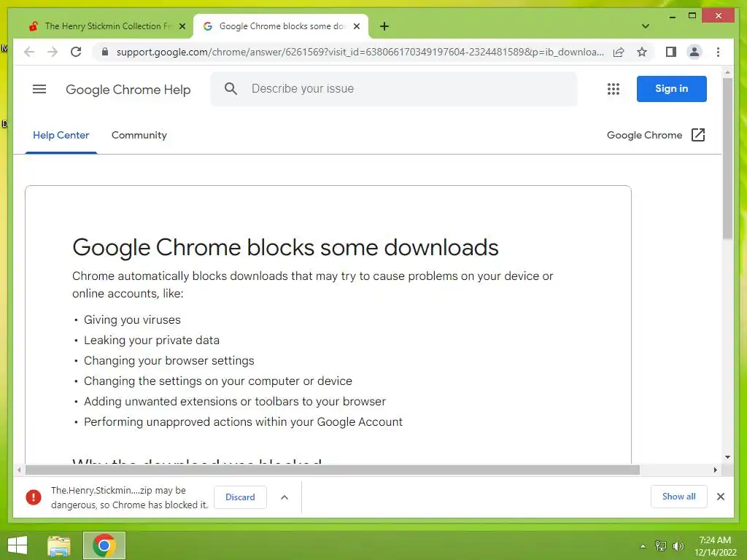
Task: Open the Google Chrome external link
Action: [656, 135]
